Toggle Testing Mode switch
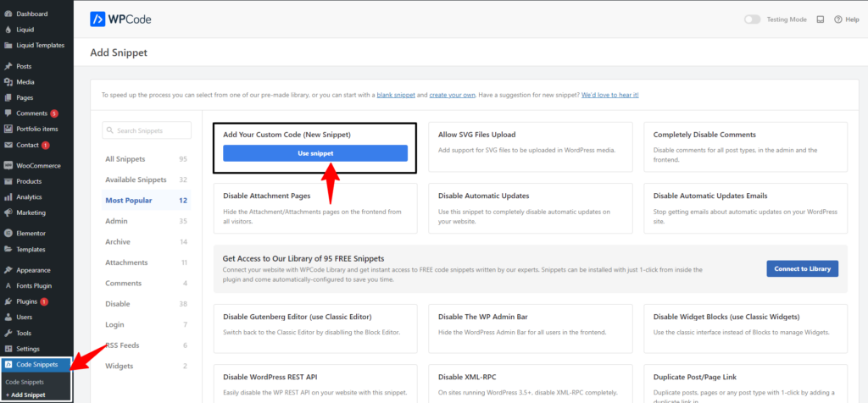Image resolution: width=868 pixels, height=403 pixels. (751, 19)
